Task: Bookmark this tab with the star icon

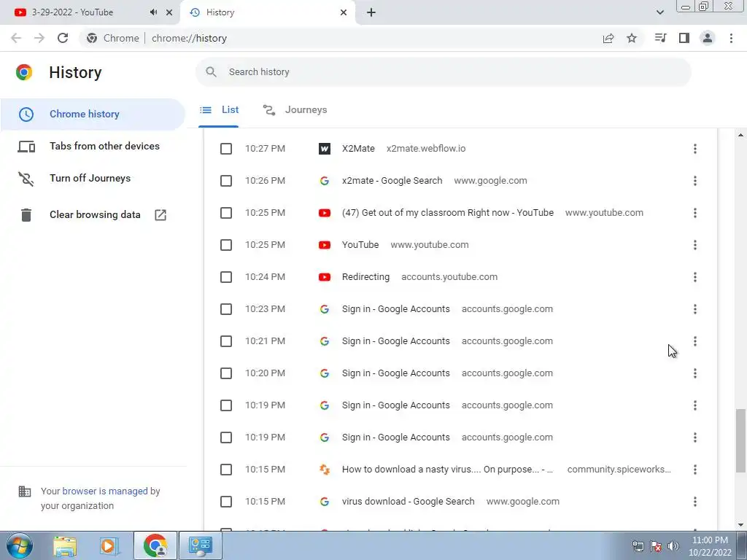Action: [632, 38]
